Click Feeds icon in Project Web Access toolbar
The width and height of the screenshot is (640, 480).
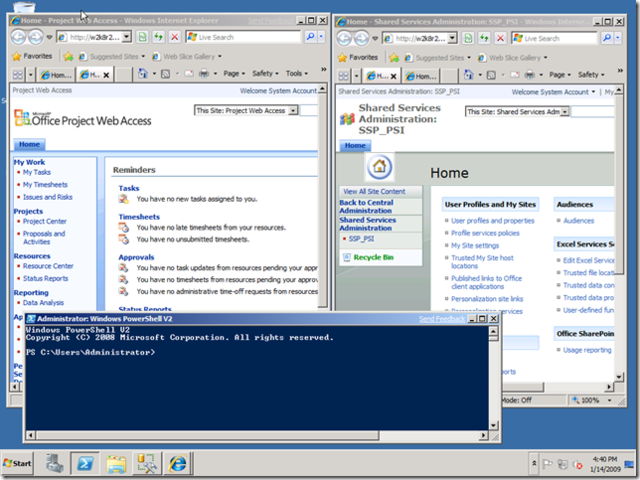coord(165,74)
